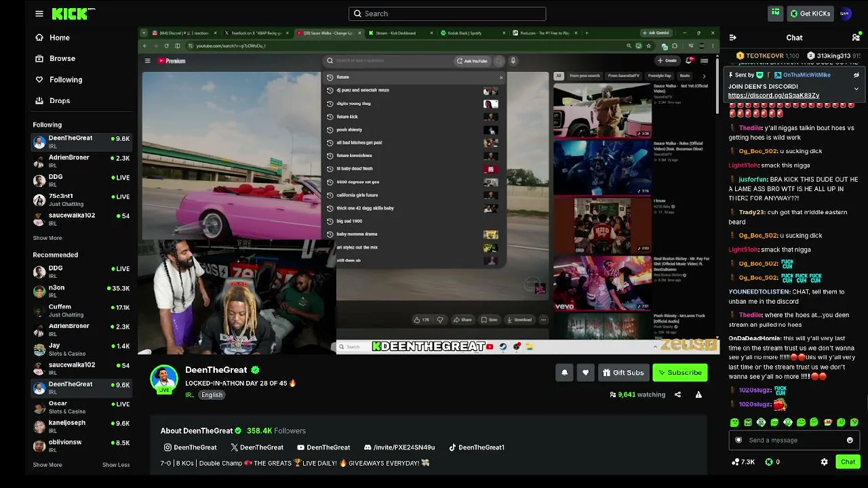Go to the Kick home logo
This screenshot has height=488, width=868.
(73, 14)
